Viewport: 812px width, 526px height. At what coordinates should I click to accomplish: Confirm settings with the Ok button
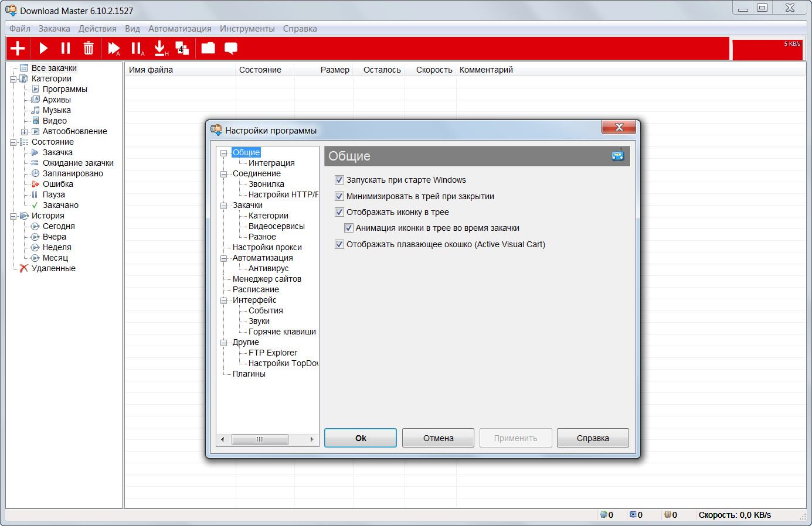tap(361, 438)
